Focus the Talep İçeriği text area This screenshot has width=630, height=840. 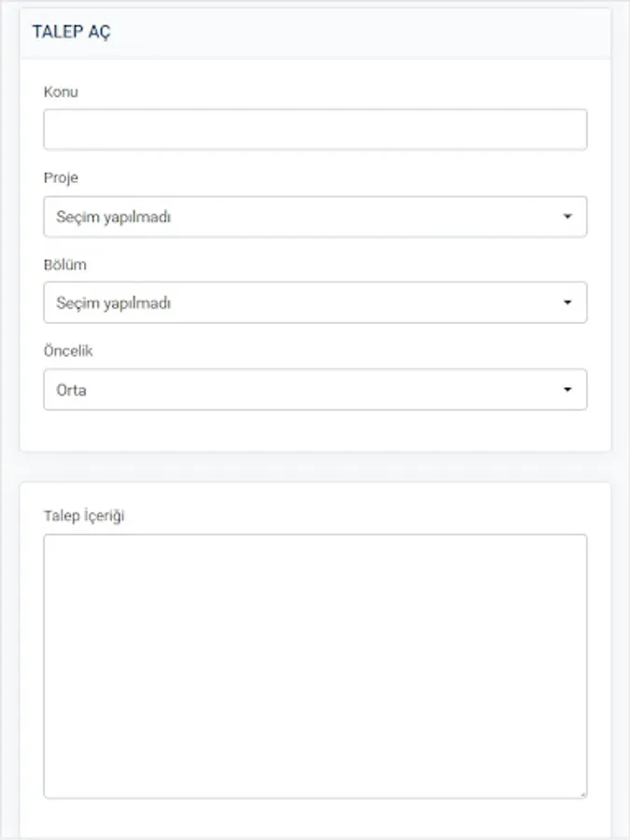[315, 665]
